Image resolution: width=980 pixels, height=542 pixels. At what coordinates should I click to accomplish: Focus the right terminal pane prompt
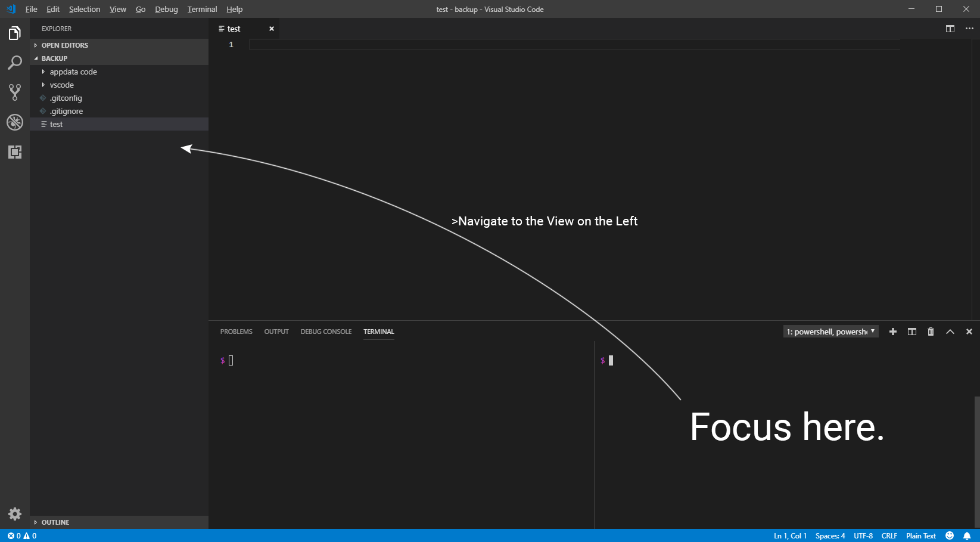(607, 360)
